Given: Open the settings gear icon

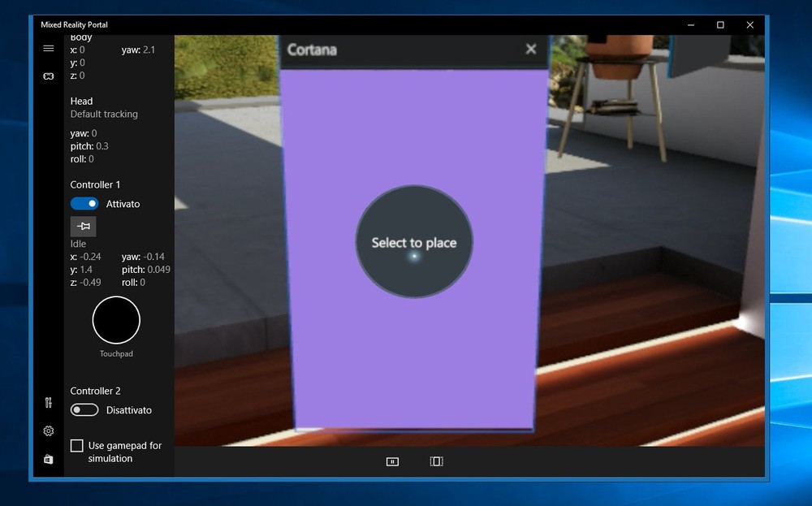Looking at the screenshot, I should pyautogui.click(x=48, y=431).
